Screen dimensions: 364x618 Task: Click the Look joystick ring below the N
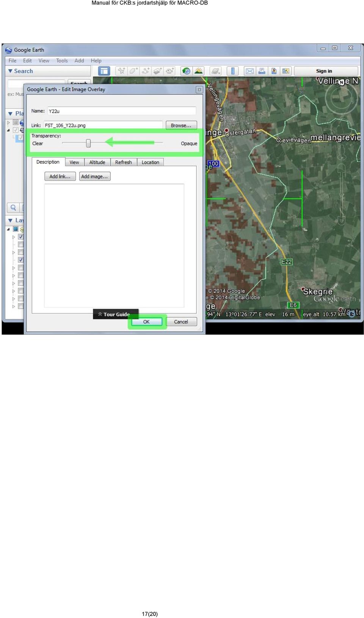click(342, 98)
